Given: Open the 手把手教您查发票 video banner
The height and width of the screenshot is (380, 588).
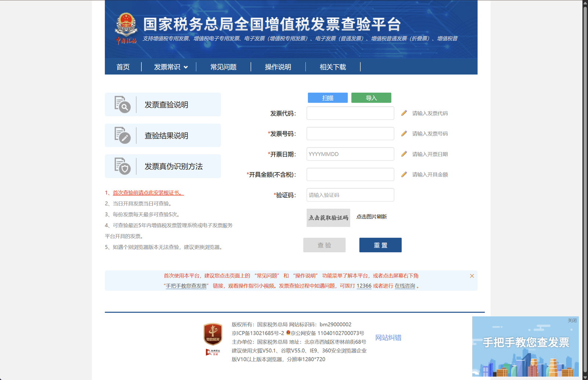Looking at the screenshot, I should (x=526, y=347).
